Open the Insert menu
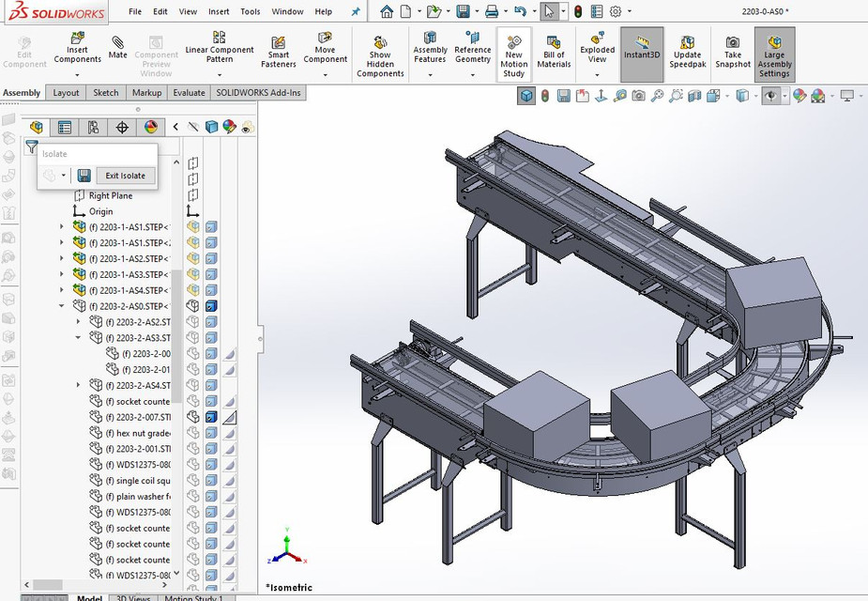 (x=219, y=11)
